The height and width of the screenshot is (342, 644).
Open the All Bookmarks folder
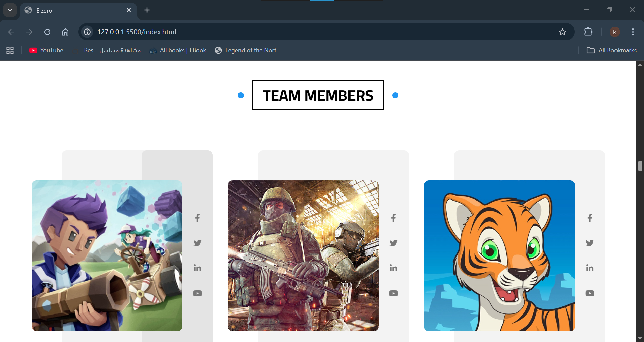[611, 50]
